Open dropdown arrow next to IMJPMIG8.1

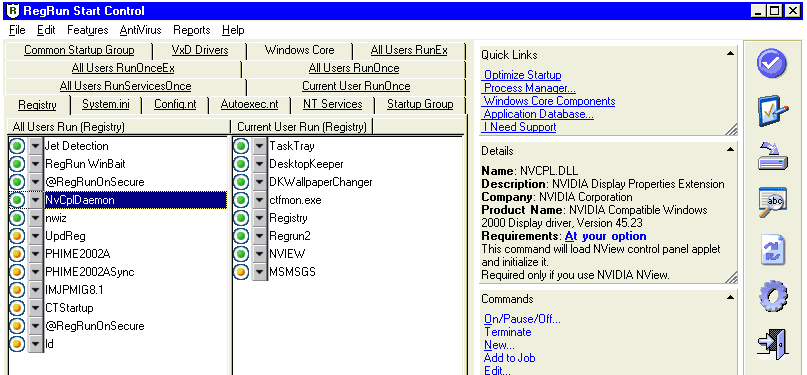click(x=35, y=290)
